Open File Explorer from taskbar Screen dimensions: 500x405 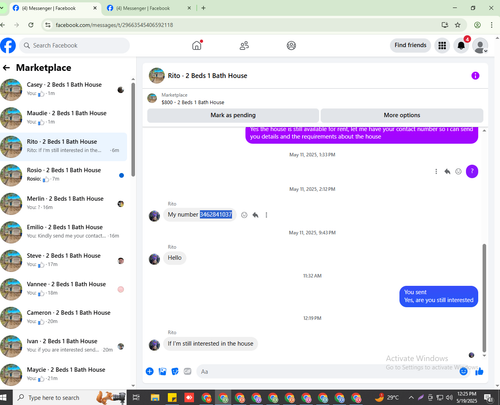[x=155, y=397]
